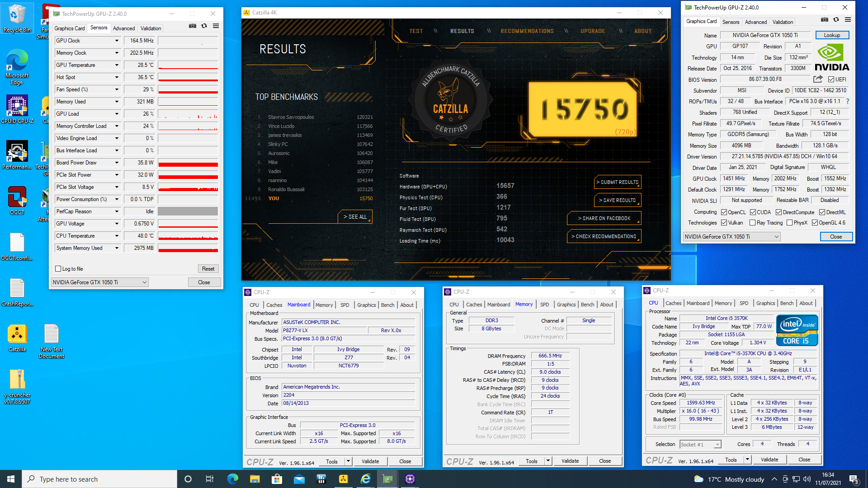868x488 pixels.
Task: Click SEE ALL benchmarks button
Action: (355, 217)
